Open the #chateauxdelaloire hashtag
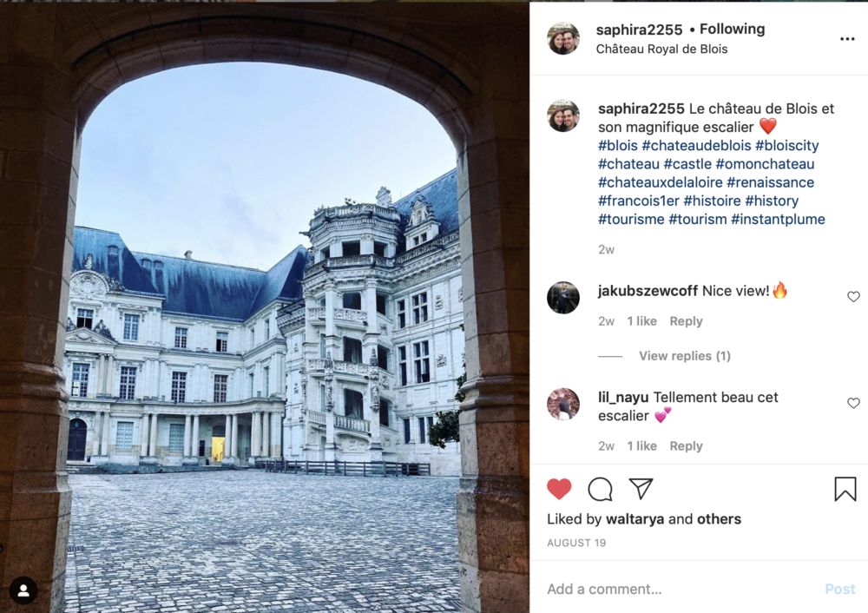Viewport: 868px width, 613px height. 660,182
